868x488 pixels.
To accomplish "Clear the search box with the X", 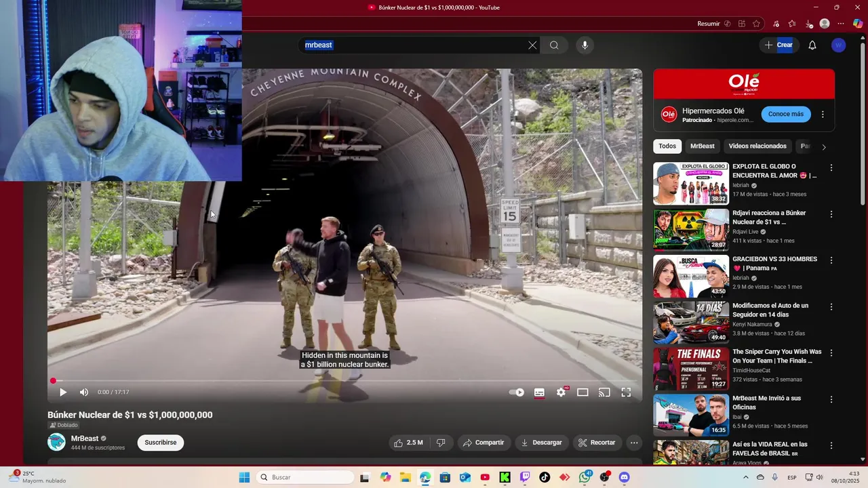I will (x=532, y=45).
